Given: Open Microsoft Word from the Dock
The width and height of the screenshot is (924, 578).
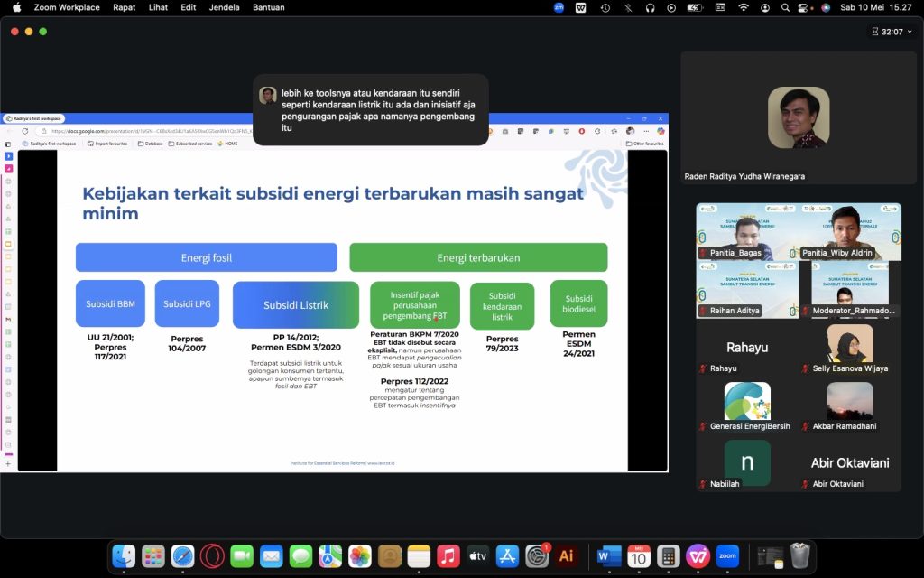Looking at the screenshot, I should click(609, 556).
